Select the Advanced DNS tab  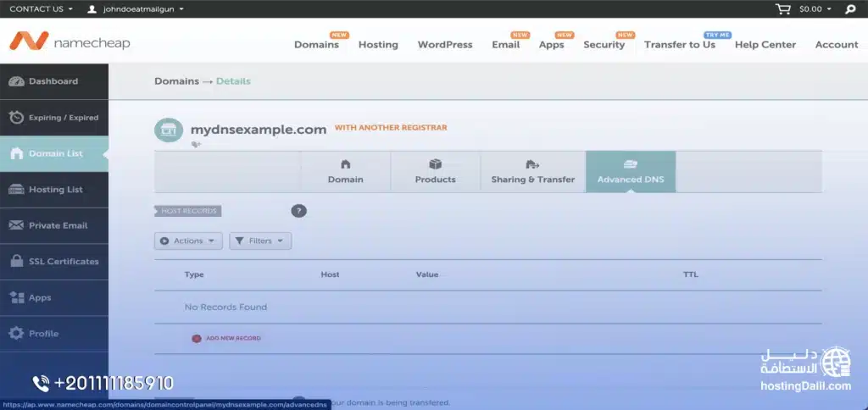coord(631,172)
